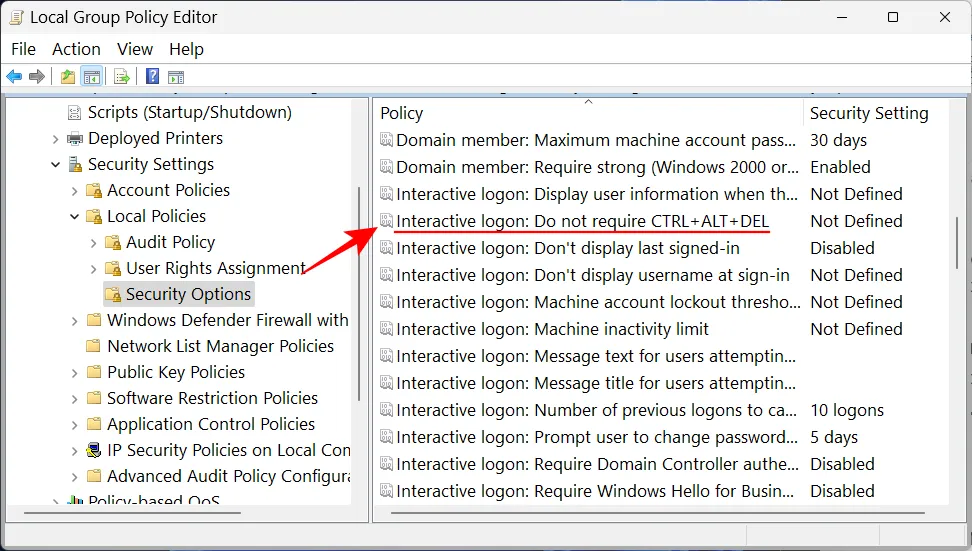Expand the IP Security Policies node
Image resolution: width=972 pixels, height=551 pixels.
(75, 451)
